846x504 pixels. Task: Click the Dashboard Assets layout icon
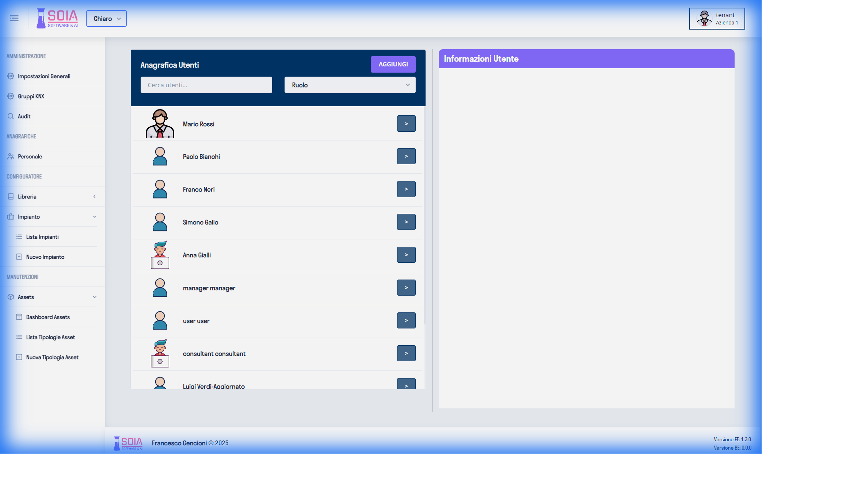[x=19, y=317]
